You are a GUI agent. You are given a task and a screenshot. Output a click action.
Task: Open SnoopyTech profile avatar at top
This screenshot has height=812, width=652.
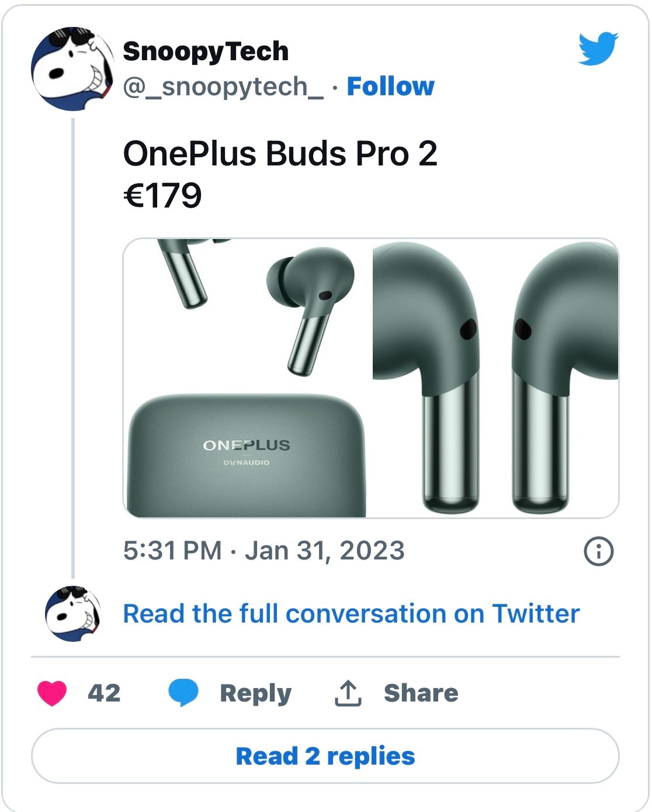pyautogui.click(x=72, y=69)
